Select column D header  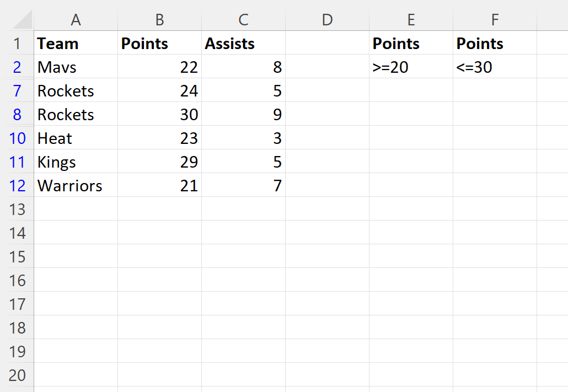327,20
